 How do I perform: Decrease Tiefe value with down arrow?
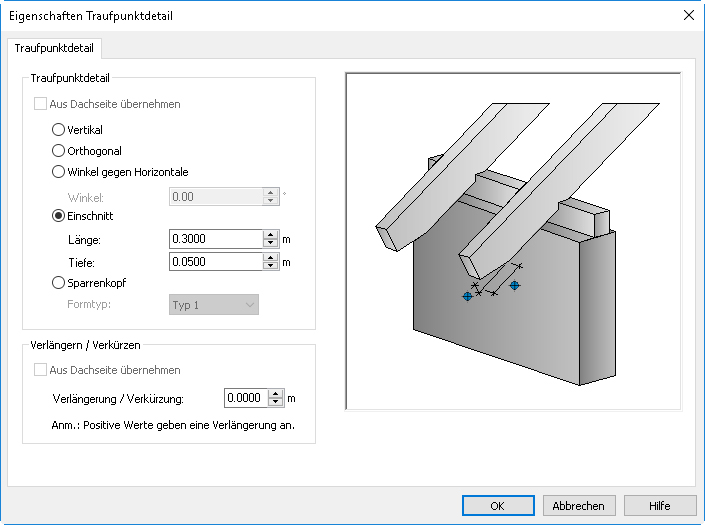271,267
